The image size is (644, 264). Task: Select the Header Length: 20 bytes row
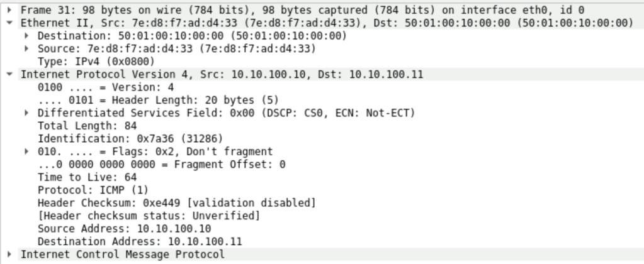click(157, 100)
